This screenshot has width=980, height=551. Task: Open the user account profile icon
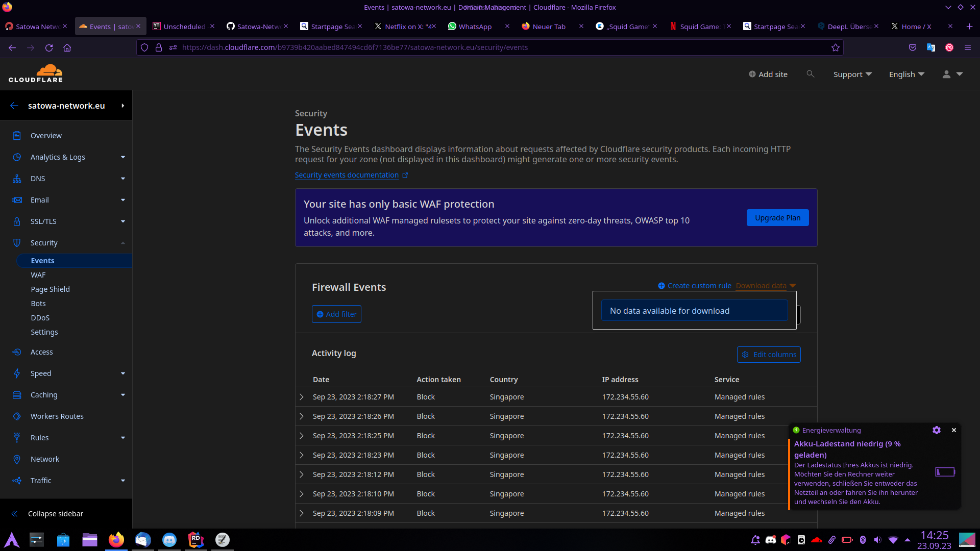click(x=946, y=74)
